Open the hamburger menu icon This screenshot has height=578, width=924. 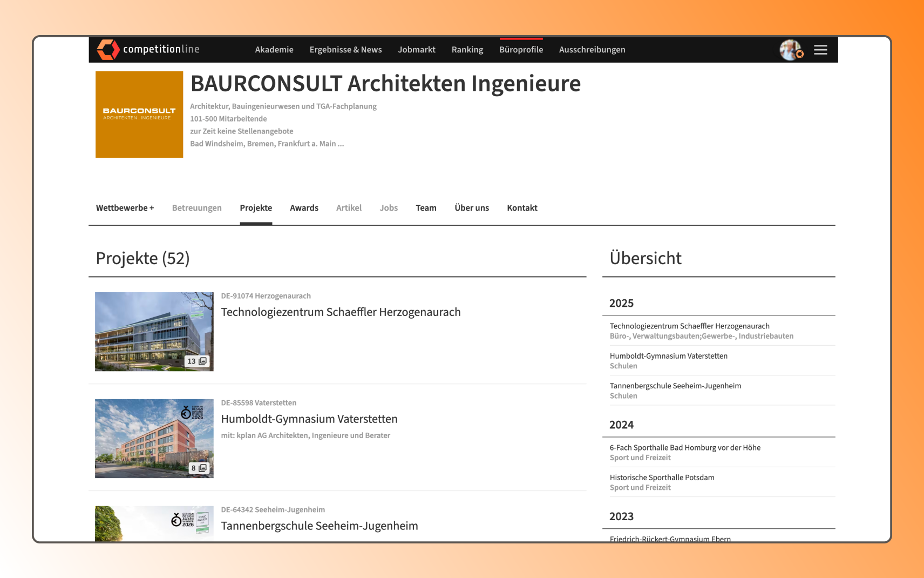point(820,50)
